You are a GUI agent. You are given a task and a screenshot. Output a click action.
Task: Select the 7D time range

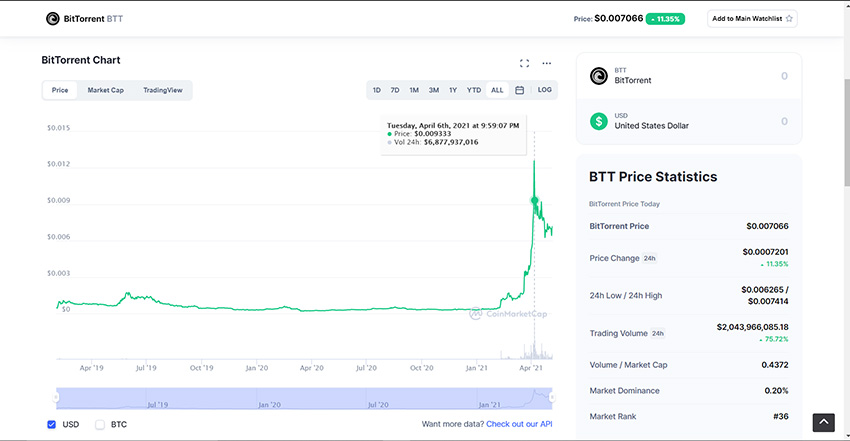point(395,90)
